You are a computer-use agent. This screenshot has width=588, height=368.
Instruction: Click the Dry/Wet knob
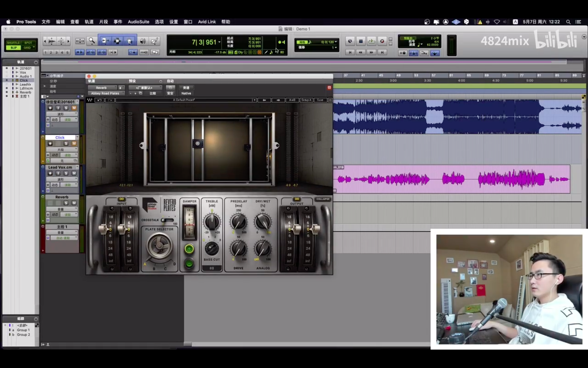pyautogui.click(x=263, y=222)
